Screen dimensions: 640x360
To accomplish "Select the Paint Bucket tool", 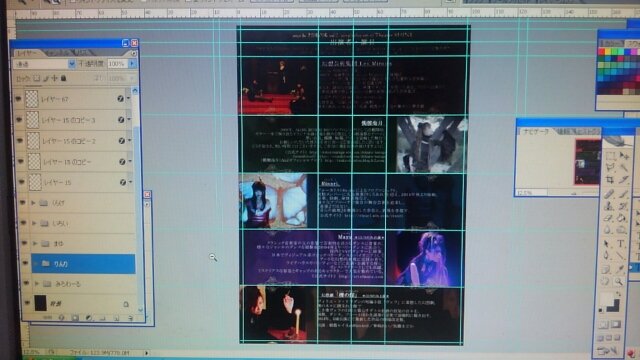I will click(x=622, y=218).
